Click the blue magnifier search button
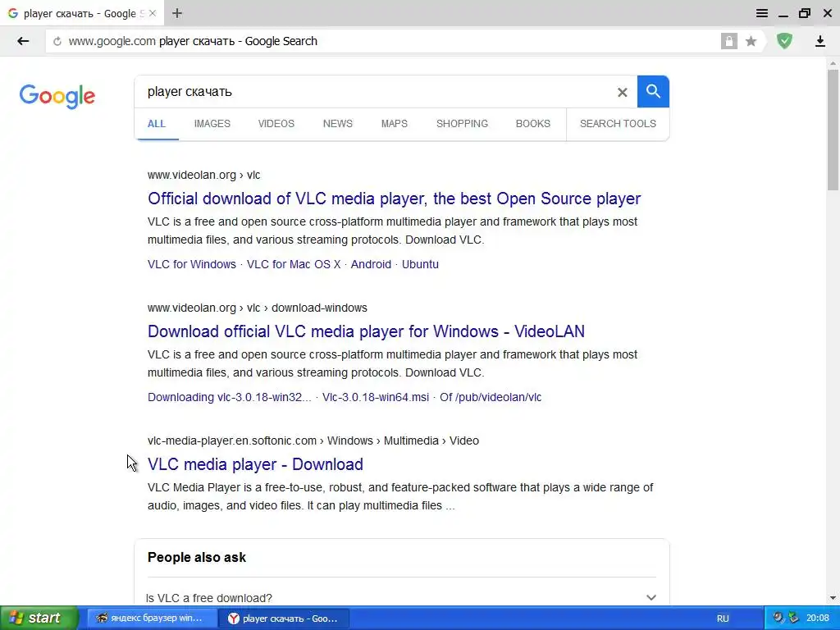The image size is (840, 630). (653, 92)
